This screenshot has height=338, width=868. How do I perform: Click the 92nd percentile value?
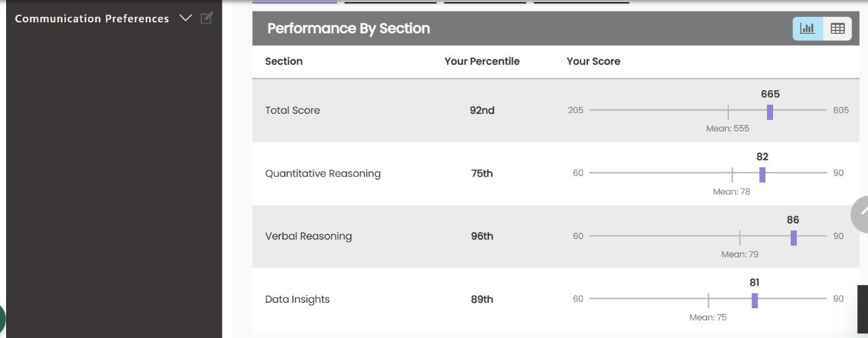pyautogui.click(x=482, y=110)
